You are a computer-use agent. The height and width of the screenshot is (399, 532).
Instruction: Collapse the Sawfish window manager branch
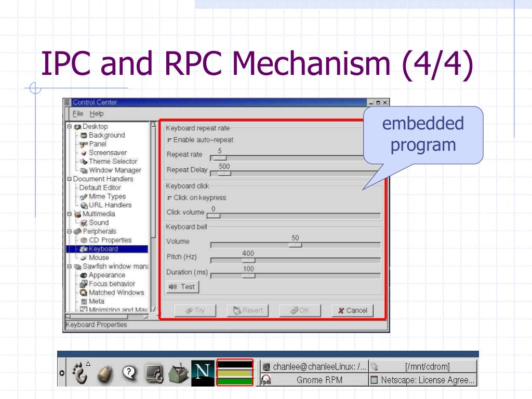point(70,267)
